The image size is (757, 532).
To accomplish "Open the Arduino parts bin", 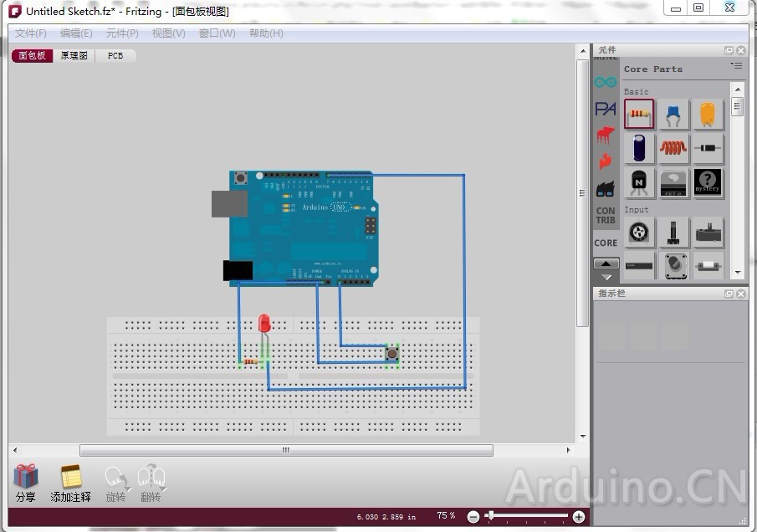I will [606, 82].
